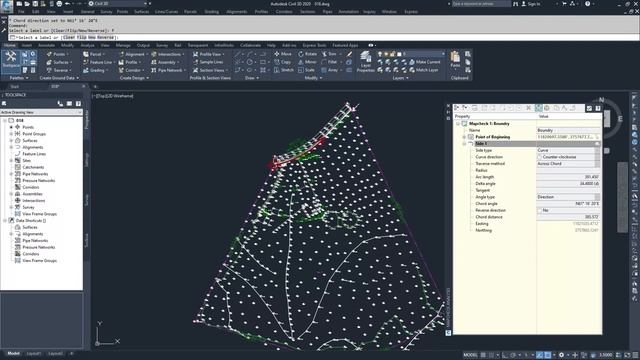Image resolution: width=640 pixels, height=360 pixels.
Task: Open the Active Drawing View dropdown
Action: (41, 112)
